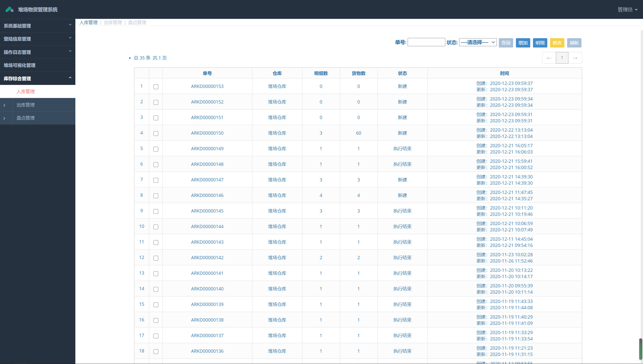Expand the 盘点管理 sidebar section
The width and height of the screenshot is (643, 364).
25,118
